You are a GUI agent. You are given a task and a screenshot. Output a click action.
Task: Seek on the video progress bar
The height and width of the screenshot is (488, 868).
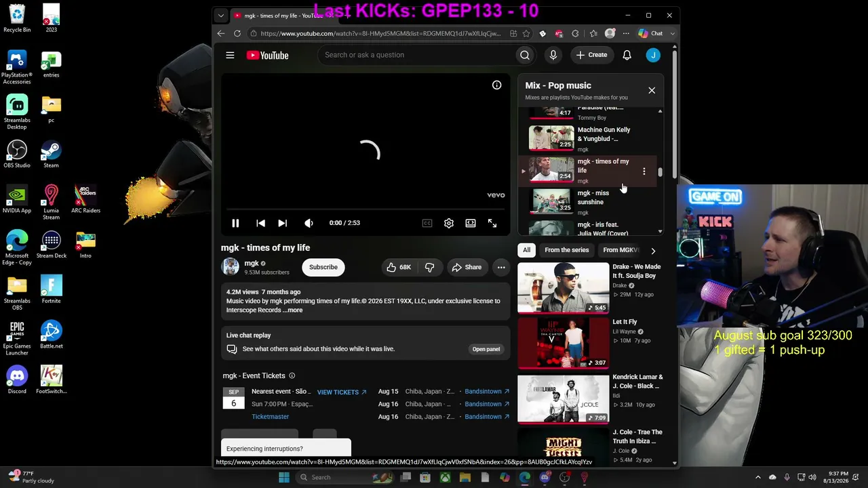[x=366, y=209]
